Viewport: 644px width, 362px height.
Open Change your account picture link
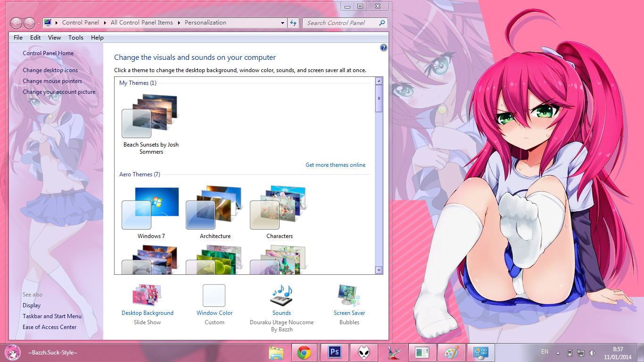point(59,92)
